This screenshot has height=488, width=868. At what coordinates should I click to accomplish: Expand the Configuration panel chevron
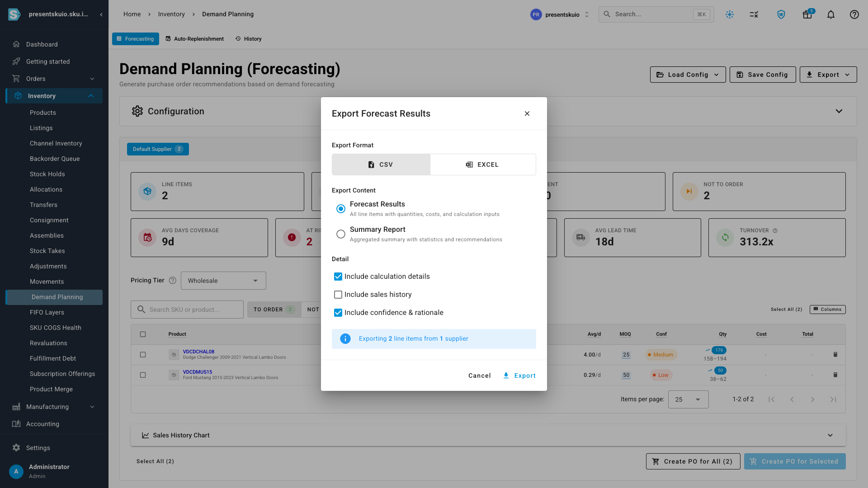click(839, 111)
